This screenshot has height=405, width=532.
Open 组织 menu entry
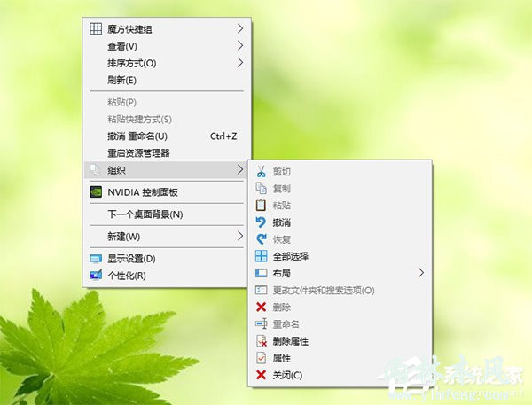tap(167, 170)
